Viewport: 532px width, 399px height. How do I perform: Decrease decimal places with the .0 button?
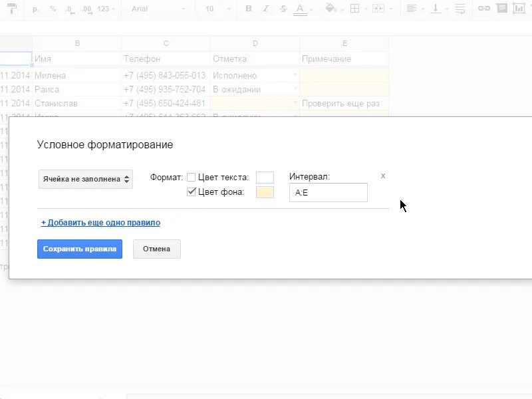click(70, 9)
